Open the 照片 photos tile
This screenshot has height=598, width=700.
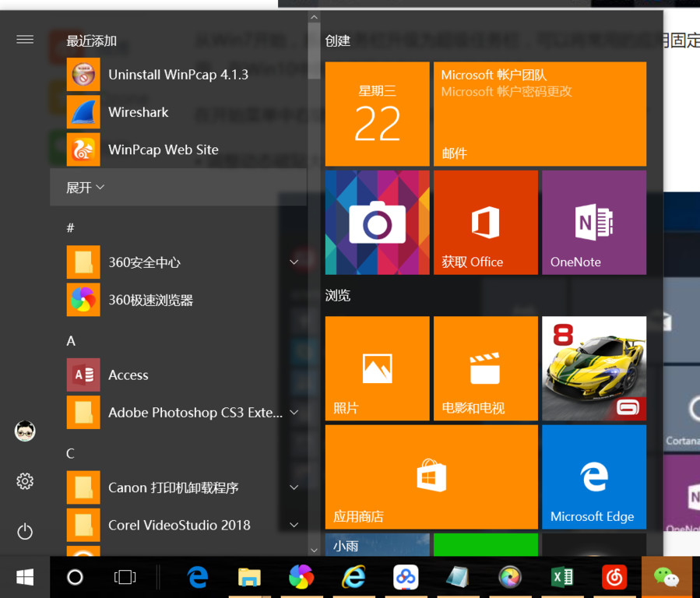[x=377, y=368]
